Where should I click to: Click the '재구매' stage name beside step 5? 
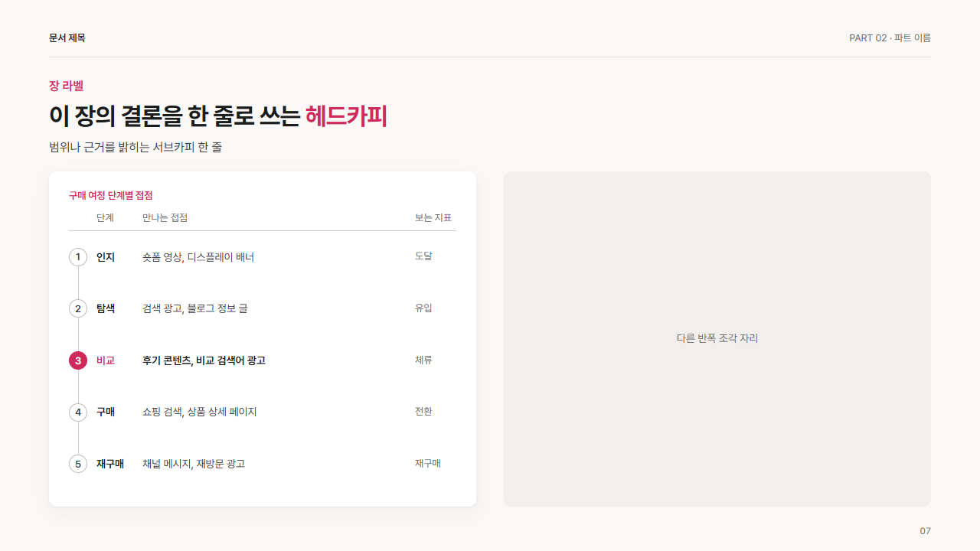pos(110,464)
